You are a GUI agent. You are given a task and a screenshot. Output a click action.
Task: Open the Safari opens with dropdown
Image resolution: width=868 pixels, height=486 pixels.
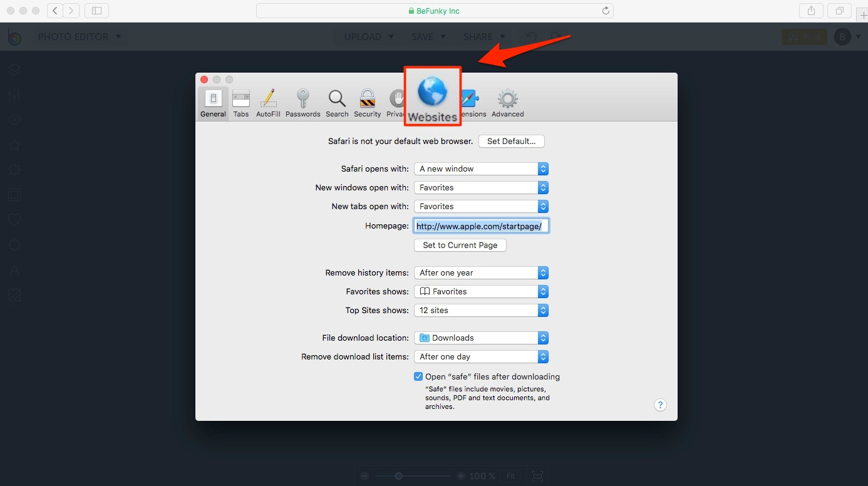click(x=482, y=169)
